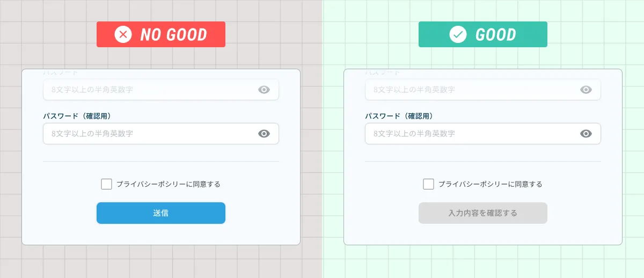Click パスワード（確認用） label in GOOD panel
This screenshot has height=278, width=644.
(x=402, y=116)
